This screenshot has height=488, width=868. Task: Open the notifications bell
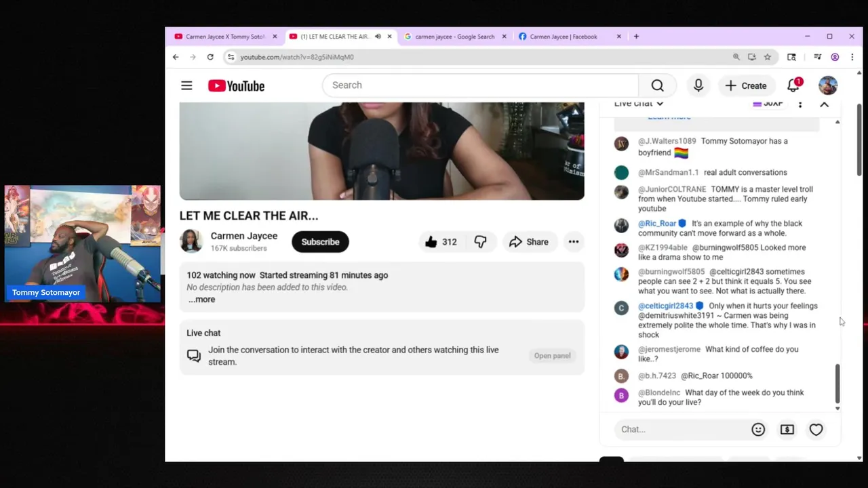[793, 85]
